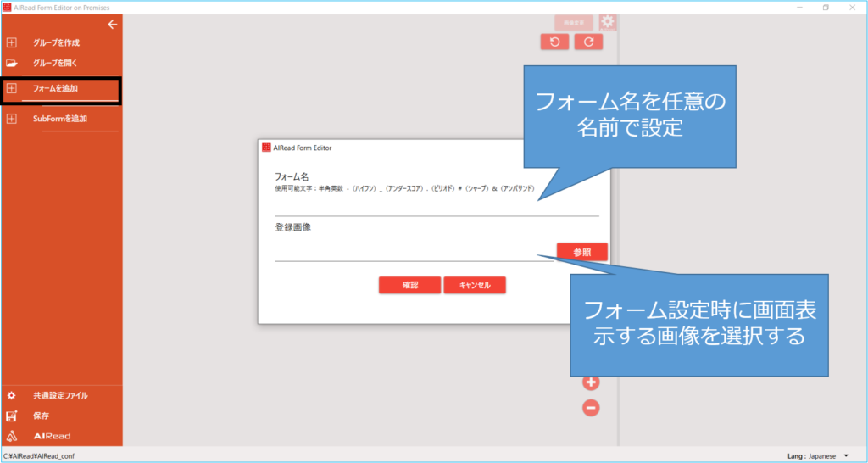Screen dimensions: 868x463
Task: Click the plus icon beside グループを作成
Action: (x=12, y=42)
